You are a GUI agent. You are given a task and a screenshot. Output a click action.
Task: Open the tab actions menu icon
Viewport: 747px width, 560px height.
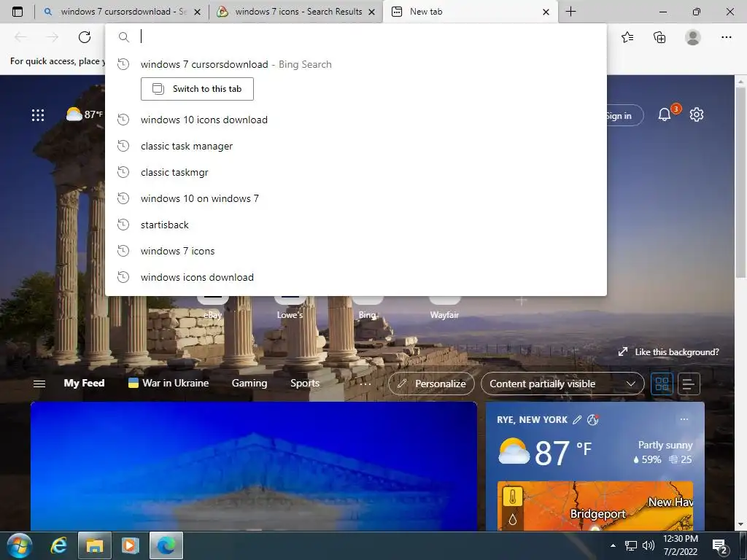[18, 12]
